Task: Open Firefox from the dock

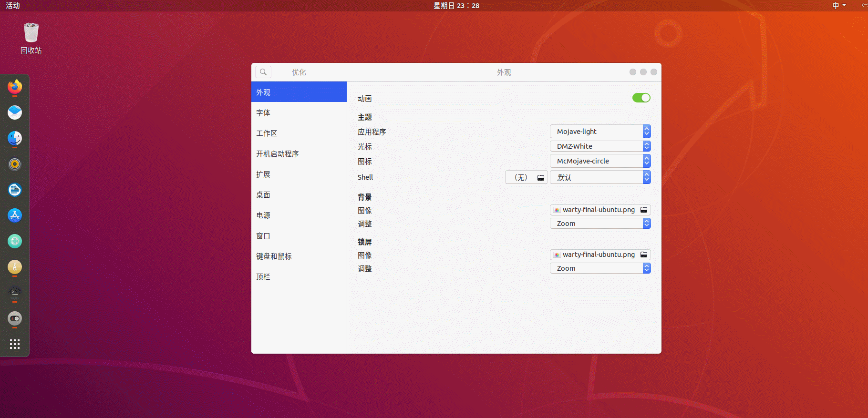Action: point(15,87)
